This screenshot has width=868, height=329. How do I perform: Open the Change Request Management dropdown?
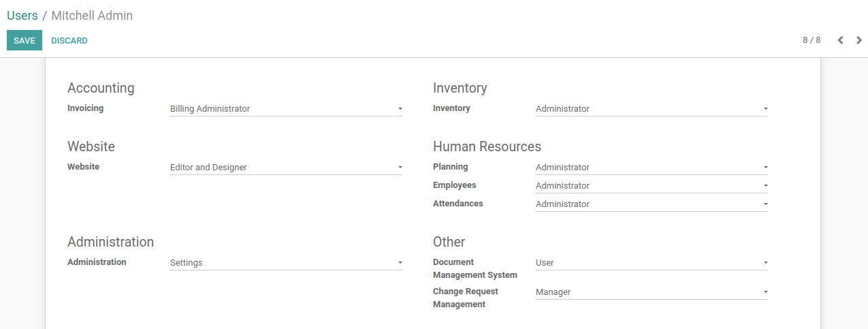point(652,292)
